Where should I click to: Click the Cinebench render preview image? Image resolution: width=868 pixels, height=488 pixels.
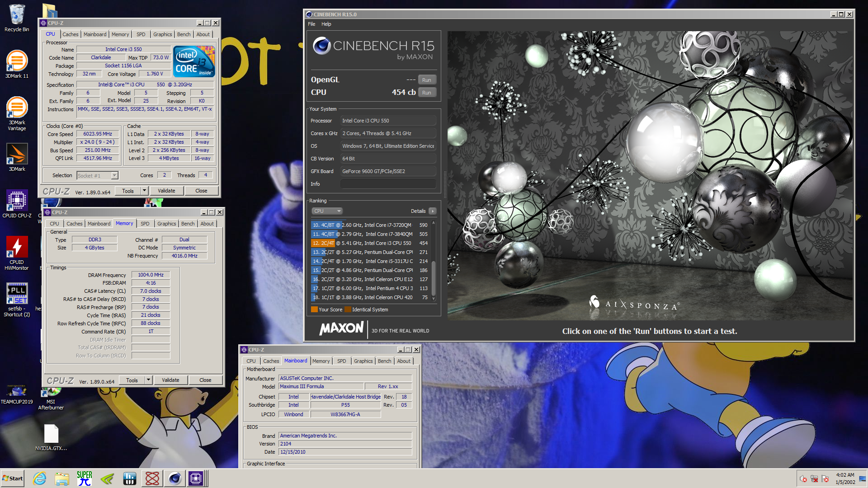650,175
